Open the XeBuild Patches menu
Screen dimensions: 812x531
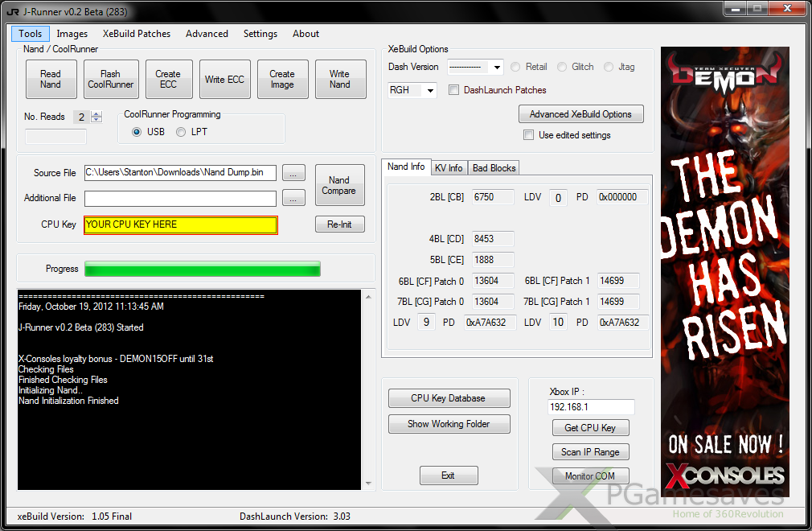tap(137, 34)
